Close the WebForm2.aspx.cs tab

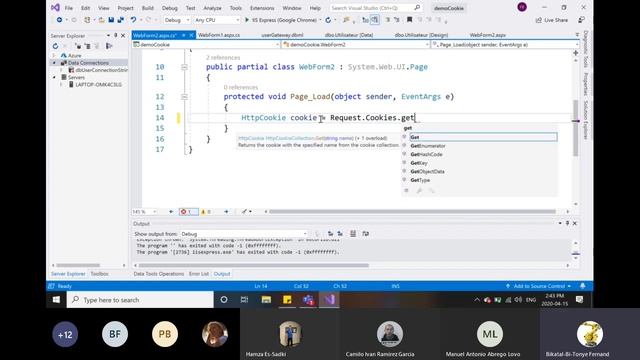tap(191, 35)
